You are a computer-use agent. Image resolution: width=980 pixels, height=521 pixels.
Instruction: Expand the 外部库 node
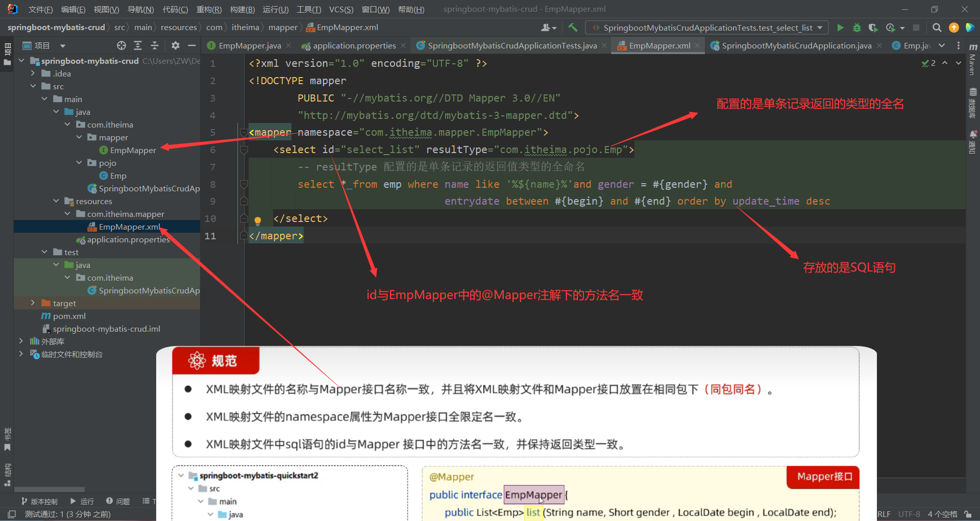21,341
